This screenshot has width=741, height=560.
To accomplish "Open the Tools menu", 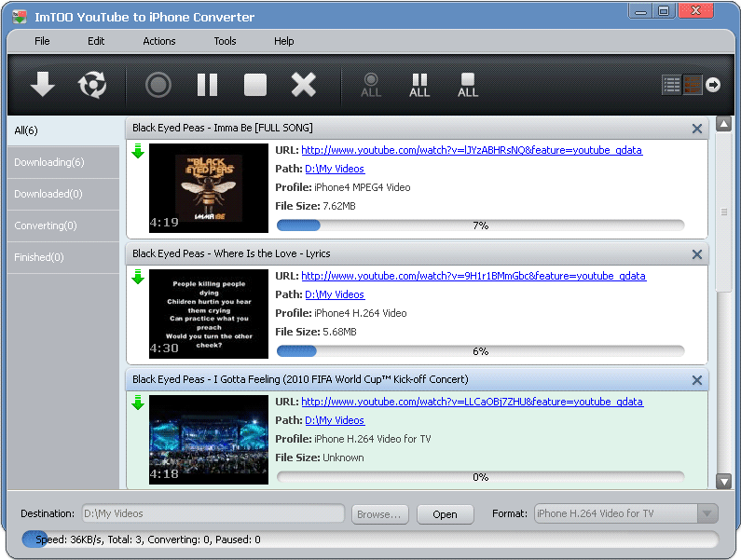I will pyautogui.click(x=225, y=41).
